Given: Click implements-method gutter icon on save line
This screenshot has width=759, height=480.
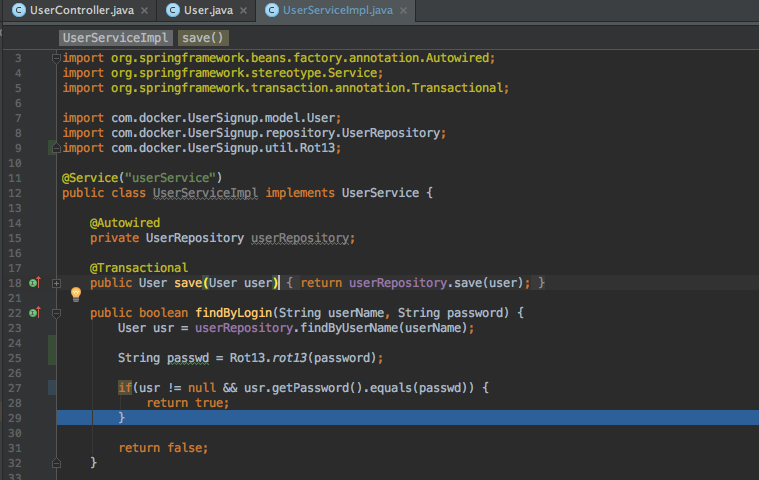Looking at the screenshot, I should 35,283.
